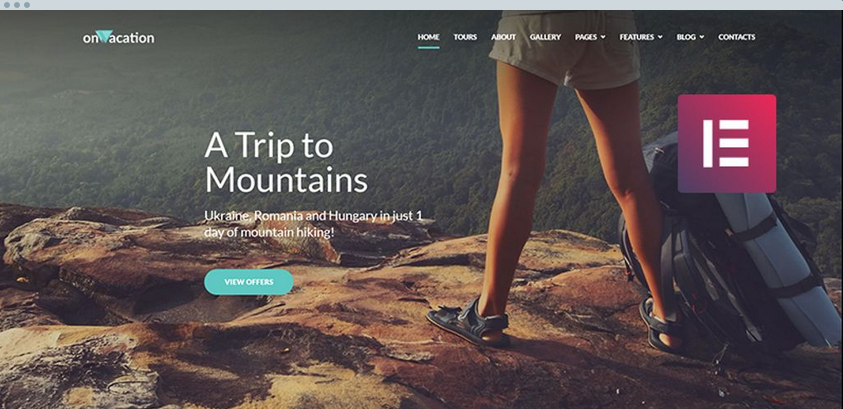Click the Ukraine, Romania and Hungary subtitle text
Viewport: 843px width, 409px height.
click(x=313, y=224)
